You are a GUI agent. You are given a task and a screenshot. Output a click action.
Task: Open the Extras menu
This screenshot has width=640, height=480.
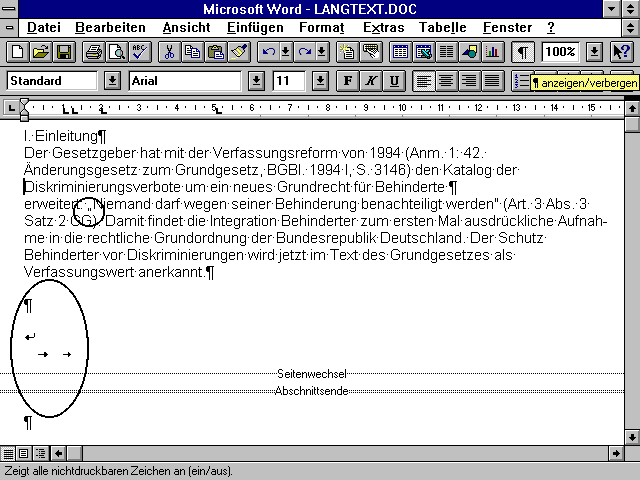(x=384, y=27)
